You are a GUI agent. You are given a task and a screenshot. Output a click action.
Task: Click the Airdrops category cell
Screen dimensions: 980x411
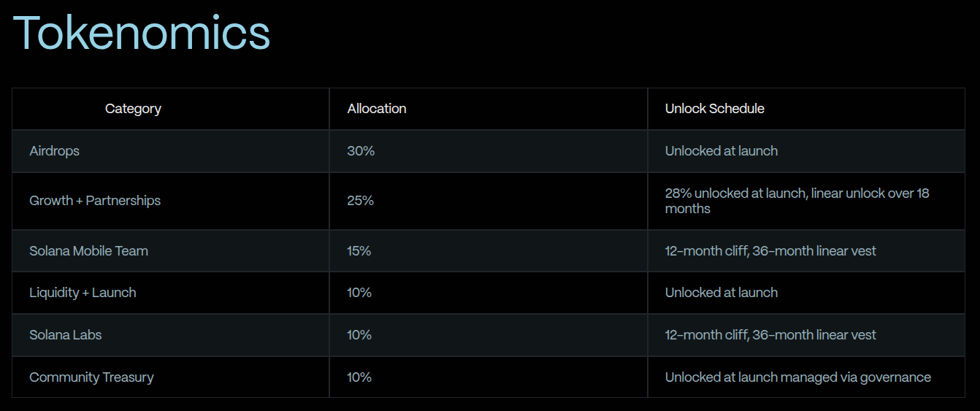(x=55, y=151)
